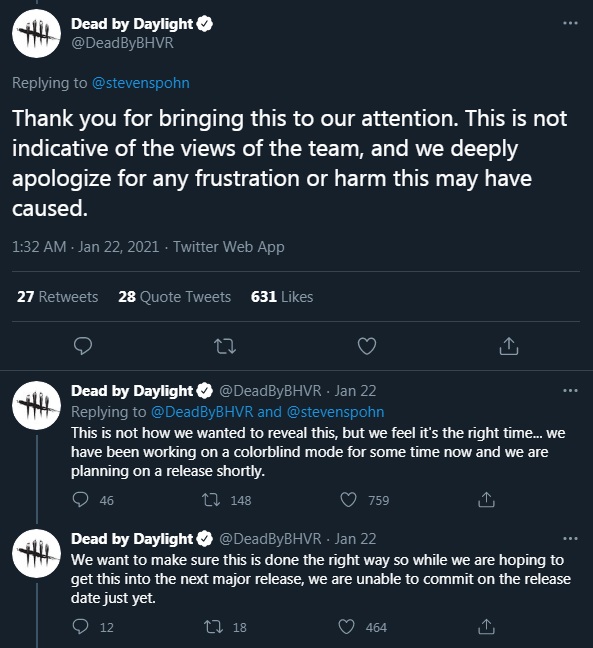
Task: Open more options on release date tweet
Action: [x=570, y=538]
